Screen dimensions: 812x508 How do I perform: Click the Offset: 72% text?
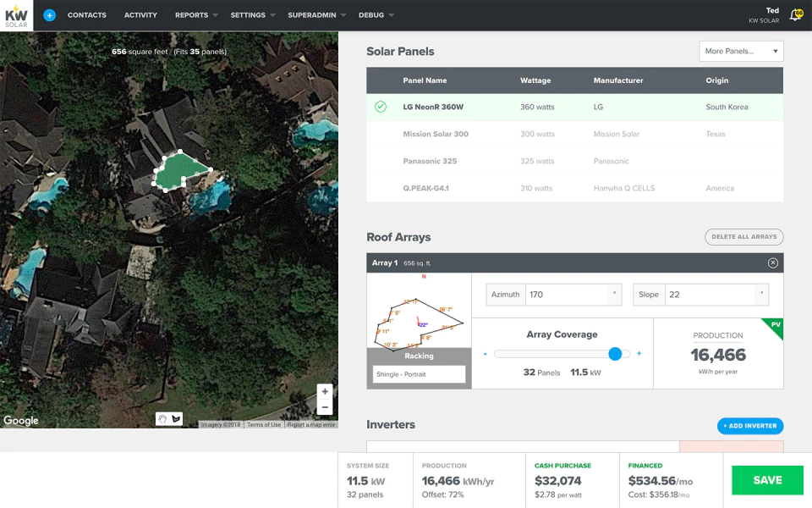pyautogui.click(x=442, y=494)
